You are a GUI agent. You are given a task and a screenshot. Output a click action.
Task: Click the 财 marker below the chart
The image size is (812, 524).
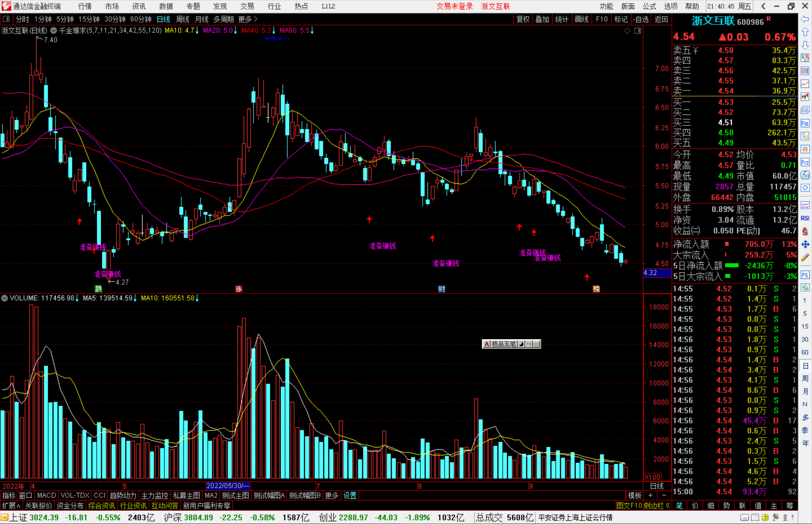coord(441,289)
